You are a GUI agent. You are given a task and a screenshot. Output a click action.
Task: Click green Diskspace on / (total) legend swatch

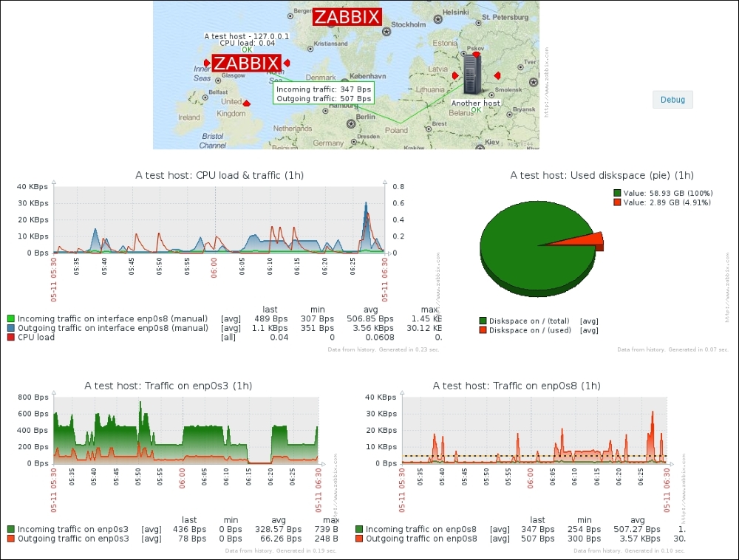(x=483, y=321)
